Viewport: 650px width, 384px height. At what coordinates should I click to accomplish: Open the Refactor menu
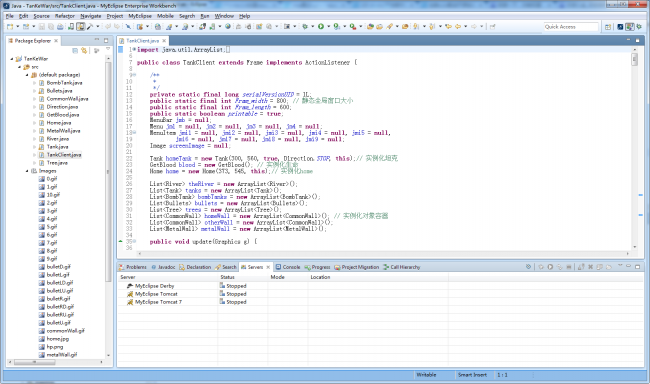[x=65, y=16]
